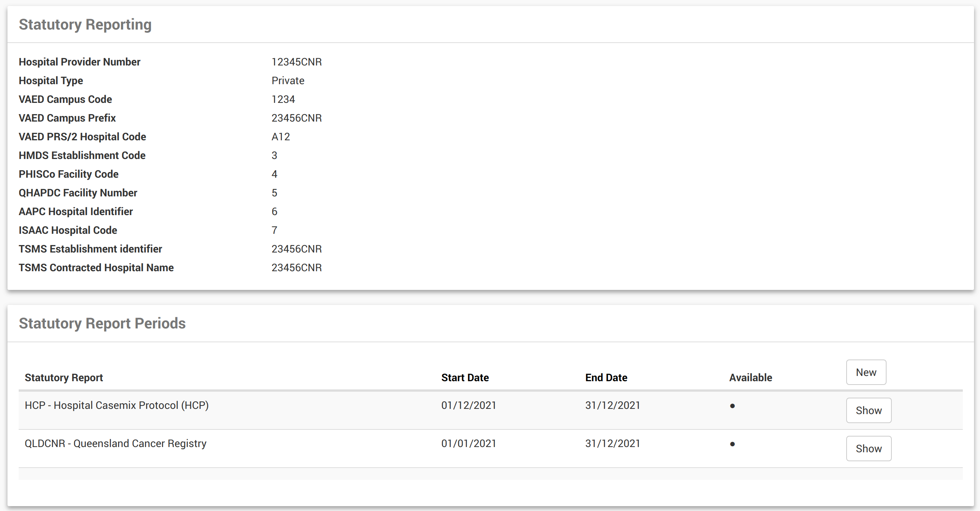Click the Hospital Type value Private
The width and height of the screenshot is (980, 511).
288,80
